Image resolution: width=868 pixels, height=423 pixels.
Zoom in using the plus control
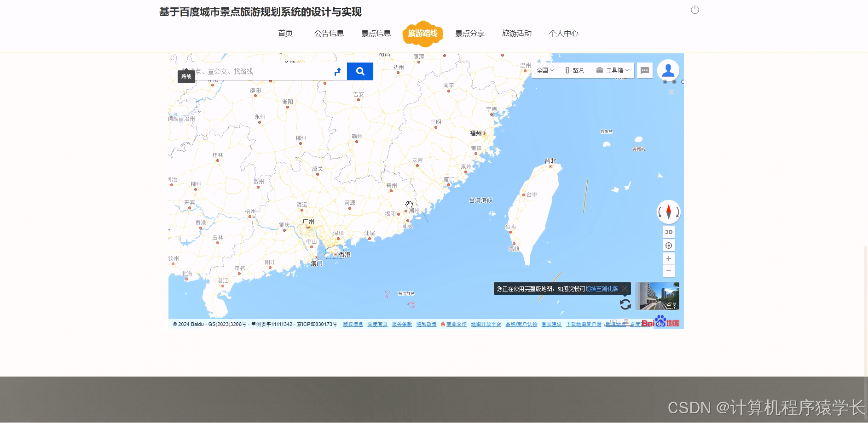point(668,258)
